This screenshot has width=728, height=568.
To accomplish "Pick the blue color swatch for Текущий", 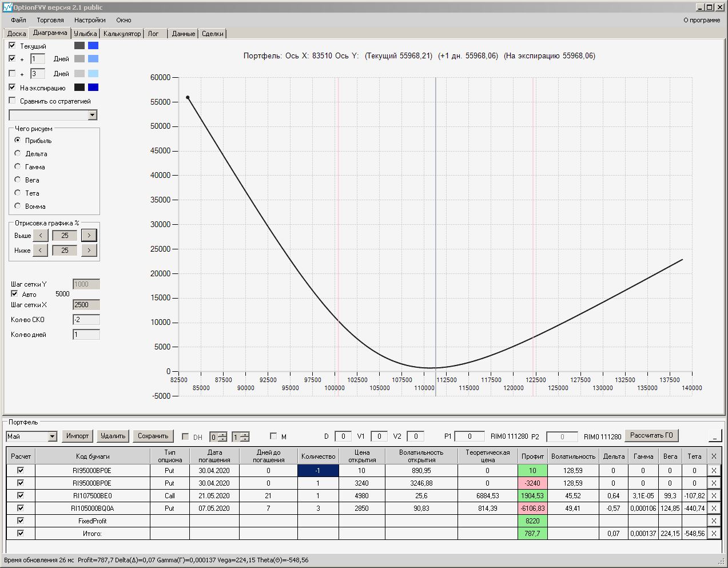I will pyautogui.click(x=93, y=46).
